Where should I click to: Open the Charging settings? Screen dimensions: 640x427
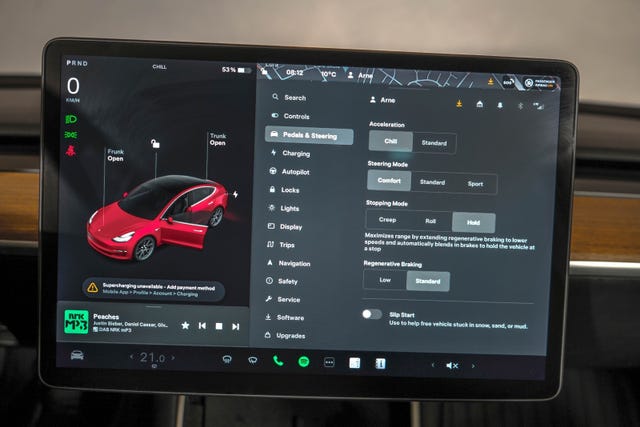(291, 153)
